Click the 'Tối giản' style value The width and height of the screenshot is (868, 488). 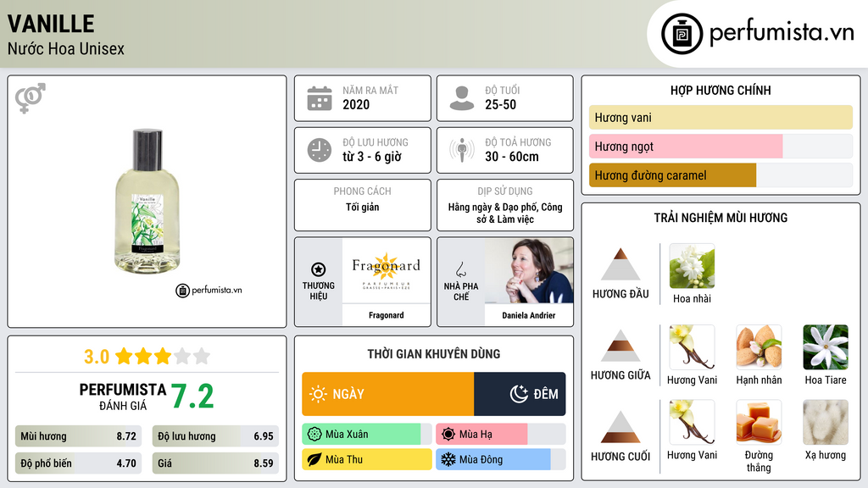point(363,207)
